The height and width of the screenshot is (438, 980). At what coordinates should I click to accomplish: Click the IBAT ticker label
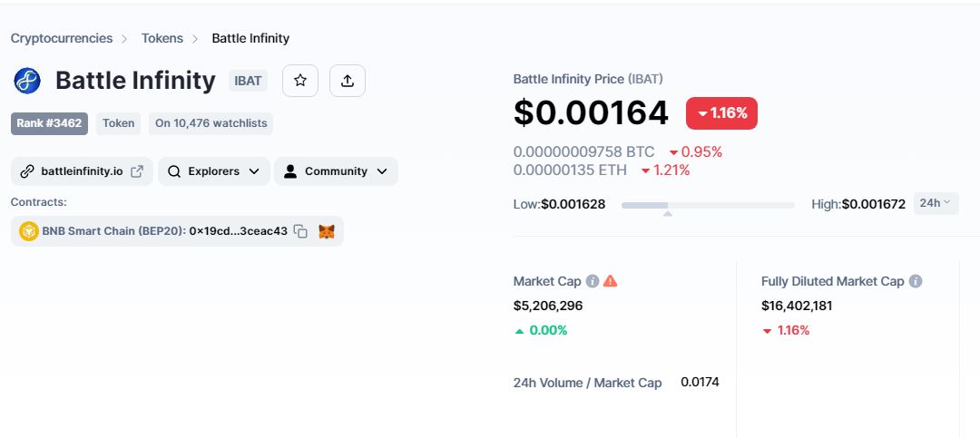pos(248,81)
